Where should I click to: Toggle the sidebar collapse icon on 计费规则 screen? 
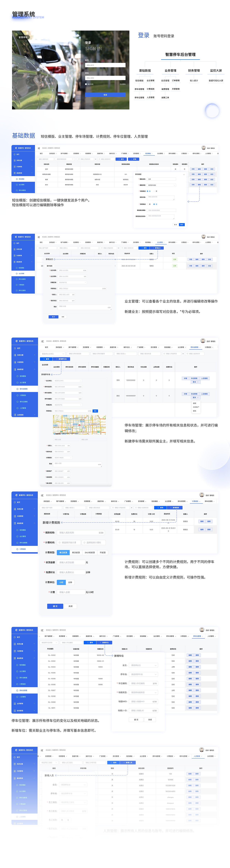(x=42, y=495)
